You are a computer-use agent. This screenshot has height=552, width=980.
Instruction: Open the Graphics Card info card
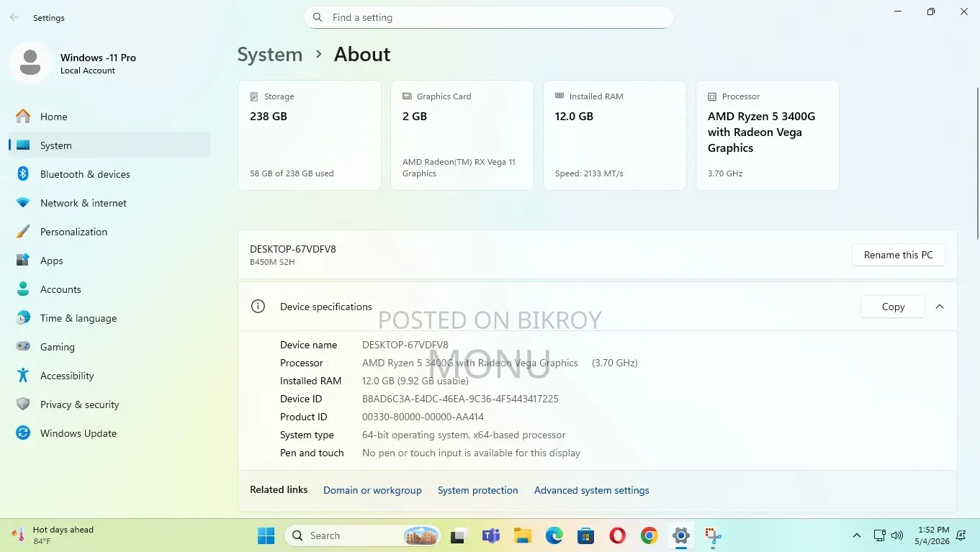[x=462, y=135]
